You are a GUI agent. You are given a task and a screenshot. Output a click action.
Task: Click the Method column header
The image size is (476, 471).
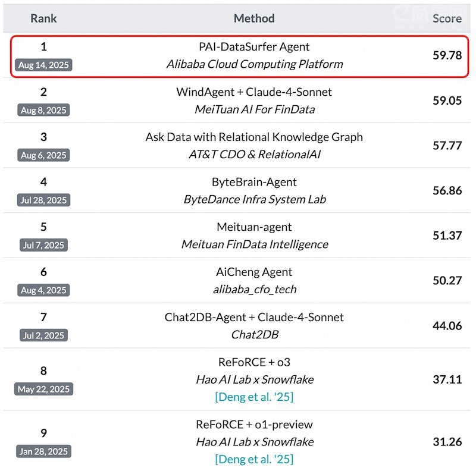254,18
